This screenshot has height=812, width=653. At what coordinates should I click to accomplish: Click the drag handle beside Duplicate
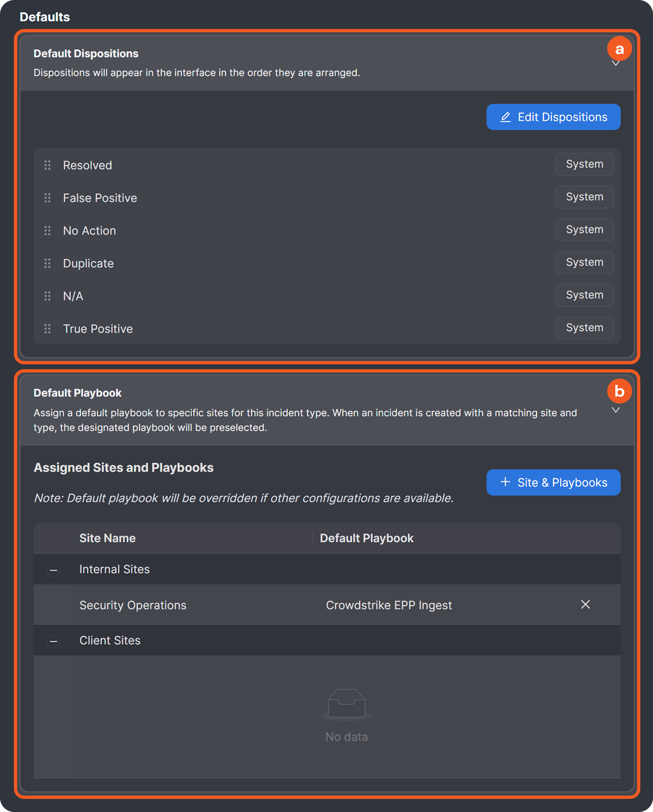point(47,263)
